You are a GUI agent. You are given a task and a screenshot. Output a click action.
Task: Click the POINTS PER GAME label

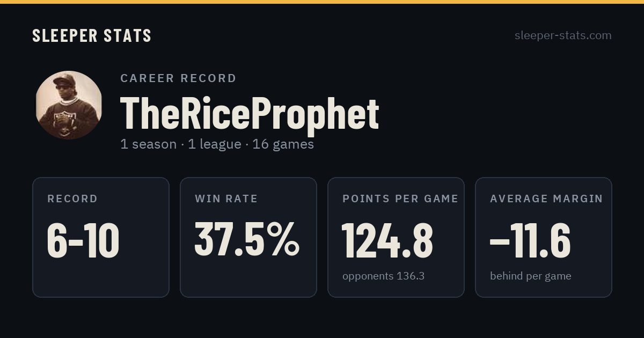point(400,199)
